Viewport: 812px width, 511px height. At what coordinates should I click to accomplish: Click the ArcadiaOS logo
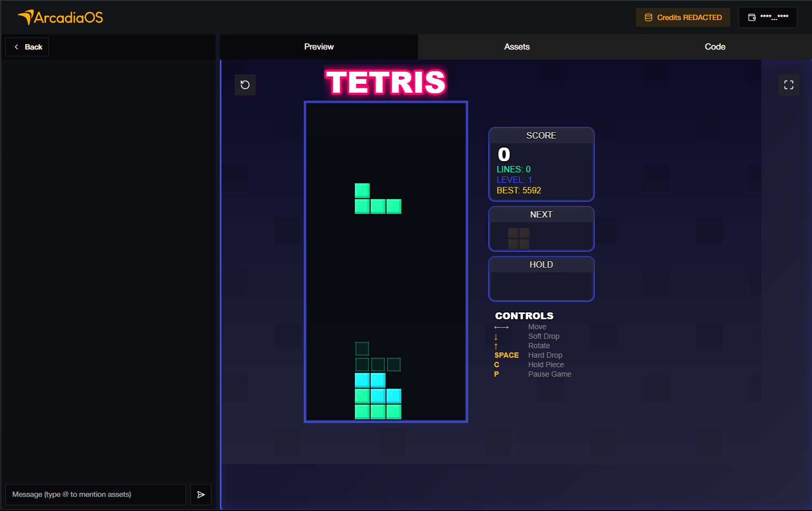point(61,17)
